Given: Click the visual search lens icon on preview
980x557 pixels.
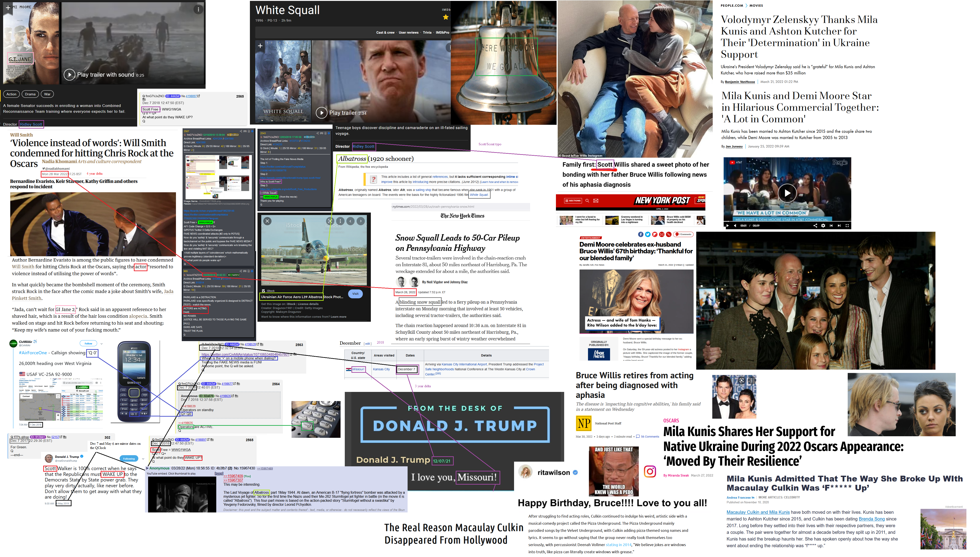Looking at the screenshot, I should (330, 221).
